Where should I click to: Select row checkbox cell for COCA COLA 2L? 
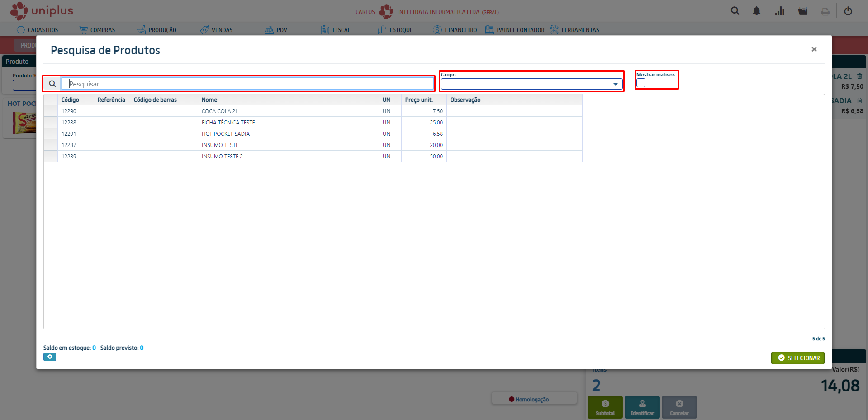click(51, 111)
